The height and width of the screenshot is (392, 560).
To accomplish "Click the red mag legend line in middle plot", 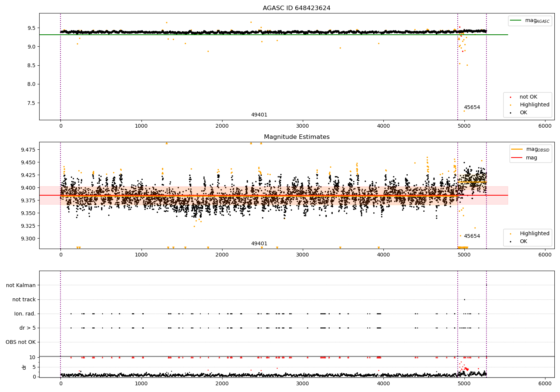I will 517,158.
